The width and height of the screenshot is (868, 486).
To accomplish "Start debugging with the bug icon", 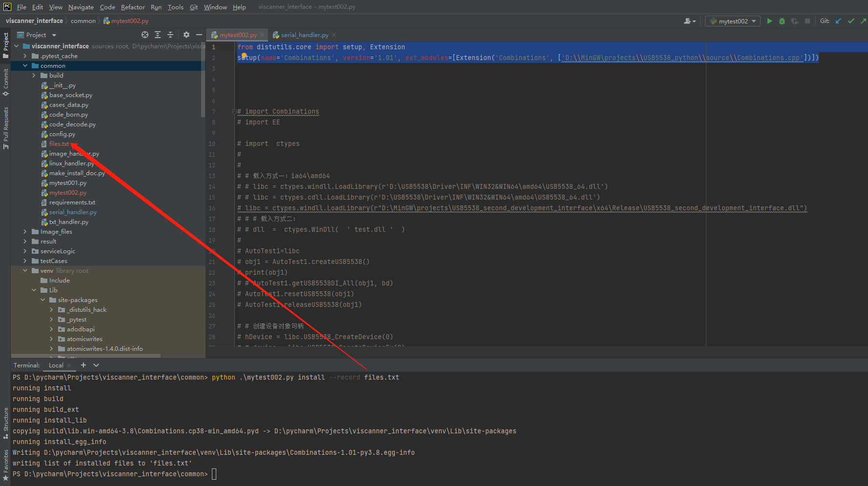I will pos(782,21).
